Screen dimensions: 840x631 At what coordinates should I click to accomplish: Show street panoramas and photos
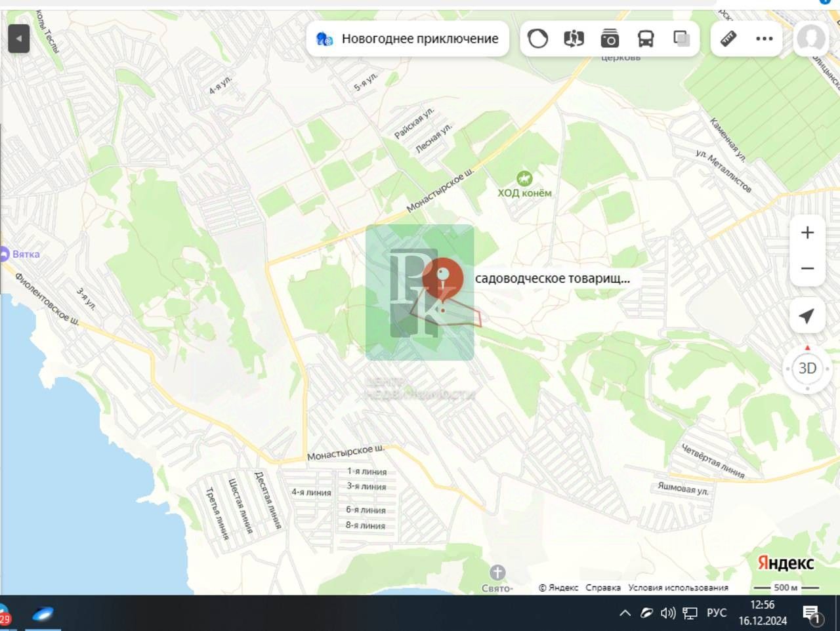tap(610, 39)
